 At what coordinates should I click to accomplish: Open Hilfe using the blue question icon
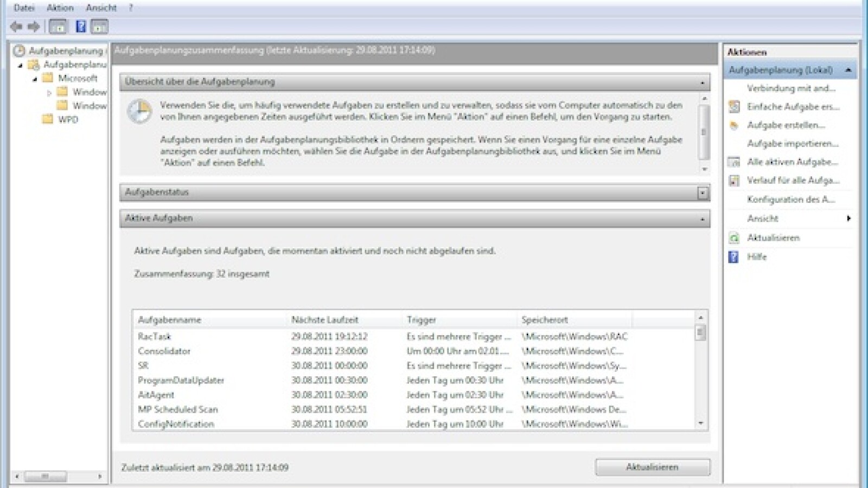point(733,256)
